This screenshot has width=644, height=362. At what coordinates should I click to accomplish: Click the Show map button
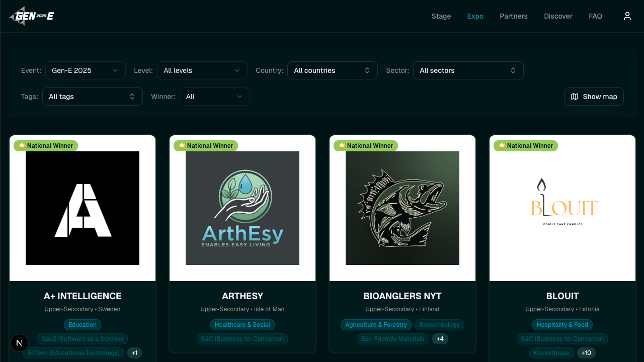point(594,97)
